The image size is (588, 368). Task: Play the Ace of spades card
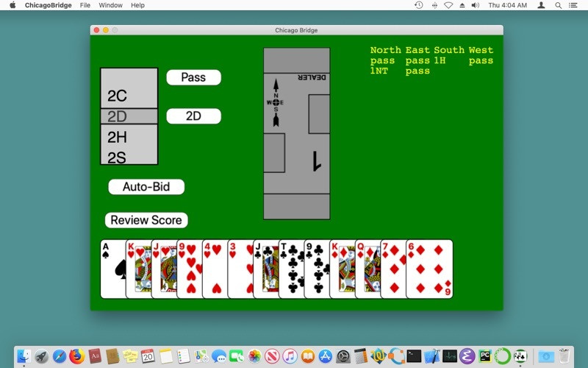[113, 269]
